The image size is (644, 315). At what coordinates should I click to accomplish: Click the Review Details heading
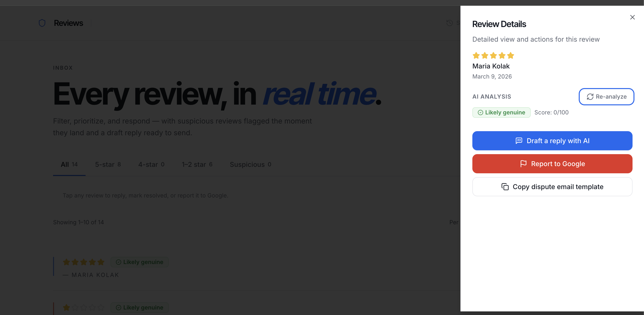pyautogui.click(x=499, y=24)
